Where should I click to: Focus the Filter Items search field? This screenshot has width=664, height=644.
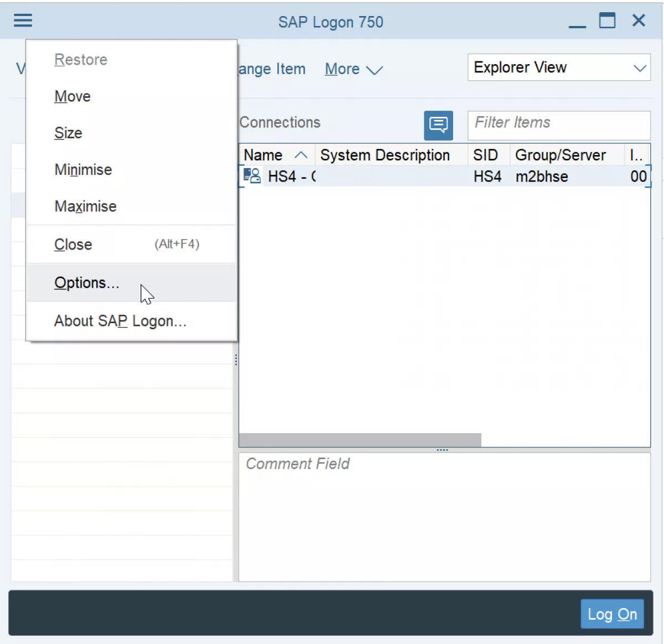pos(559,125)
